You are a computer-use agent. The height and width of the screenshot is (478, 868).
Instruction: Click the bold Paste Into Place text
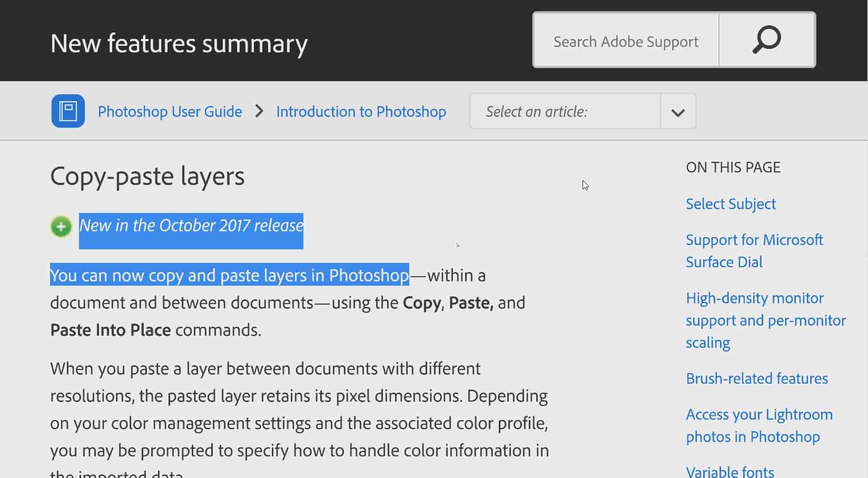point(111,330)
